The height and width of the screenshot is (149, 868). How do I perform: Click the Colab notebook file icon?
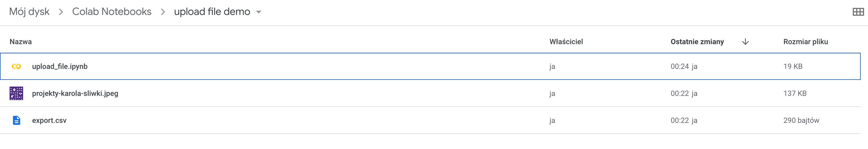pyautogui.click(x=16, y=67)
